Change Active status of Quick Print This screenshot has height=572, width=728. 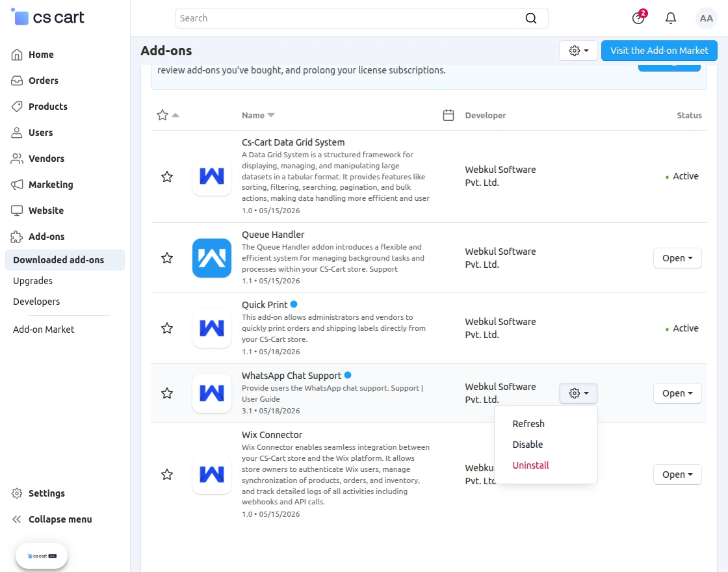[x=682, y=328]
